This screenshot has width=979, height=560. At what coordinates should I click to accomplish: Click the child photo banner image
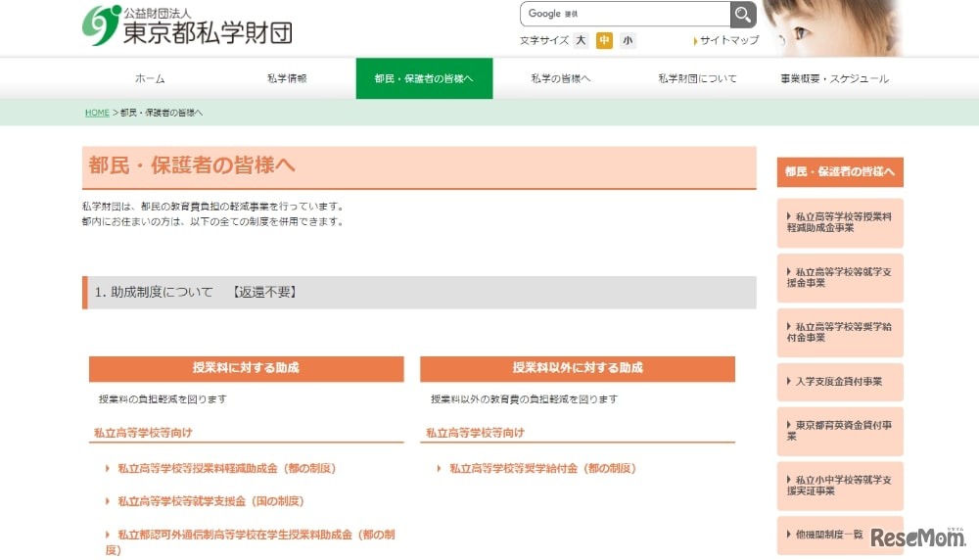(x=831, y=28)
